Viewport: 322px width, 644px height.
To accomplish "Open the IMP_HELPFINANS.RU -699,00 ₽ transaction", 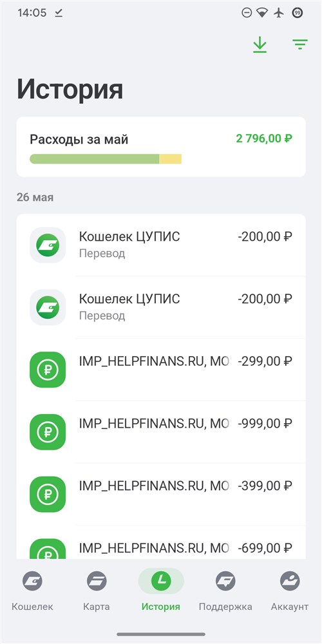I will pos(161,542).
